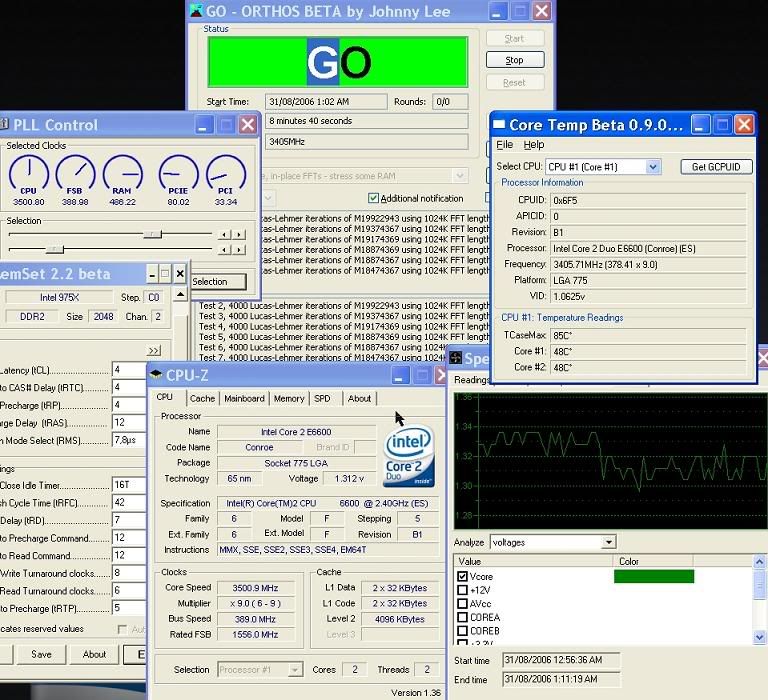Click the MemSet scrollbar up arrow

click(x=180, y=294)
